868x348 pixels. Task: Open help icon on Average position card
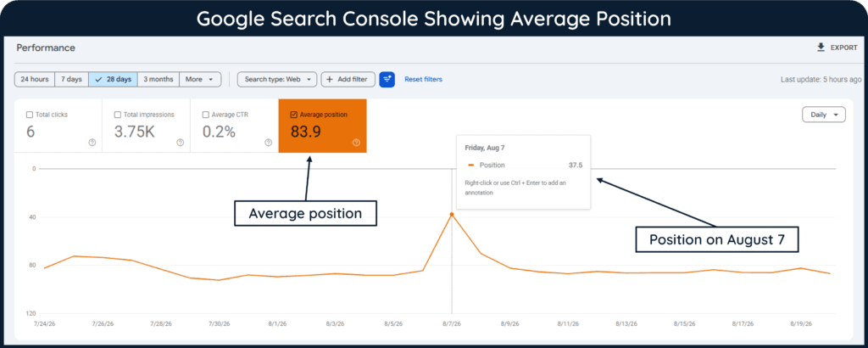point(356,143)
